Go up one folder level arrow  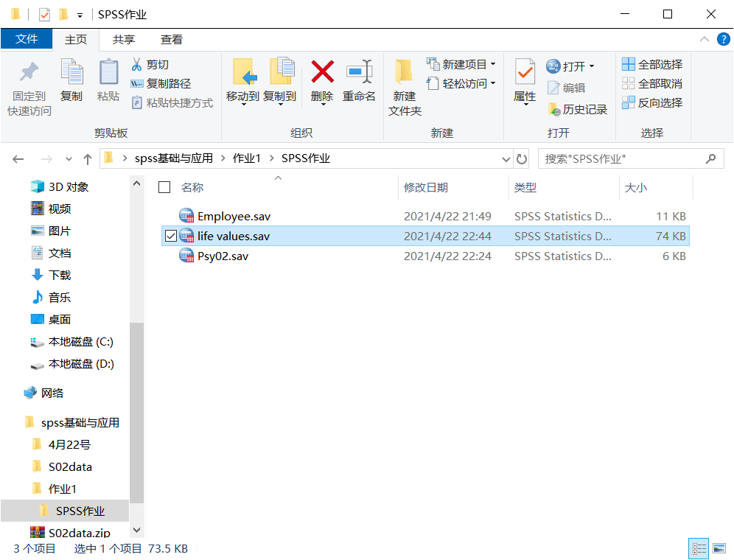click(x=88, y=159)
